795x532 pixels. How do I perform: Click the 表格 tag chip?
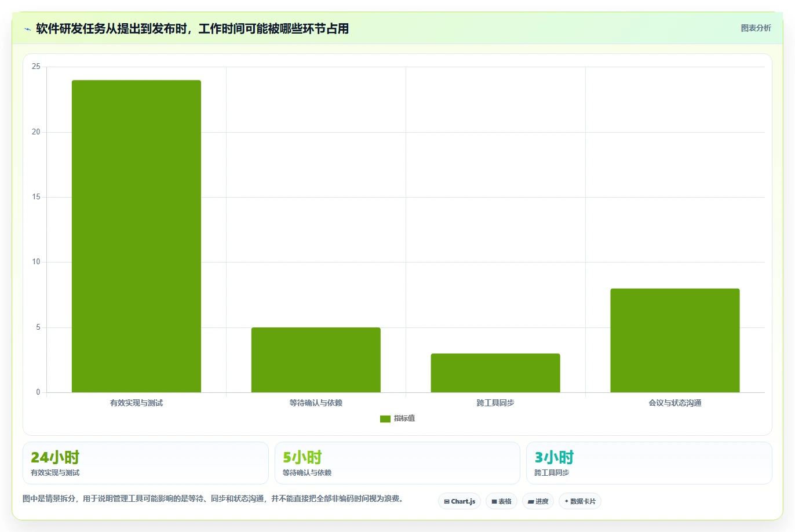click(x=501, y=501)
